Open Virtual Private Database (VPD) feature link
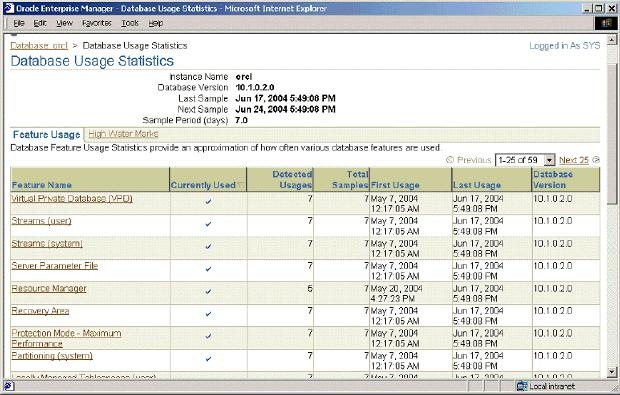This screenshot has width=620, height=395. pyautogui.click(x=72, y=198)
